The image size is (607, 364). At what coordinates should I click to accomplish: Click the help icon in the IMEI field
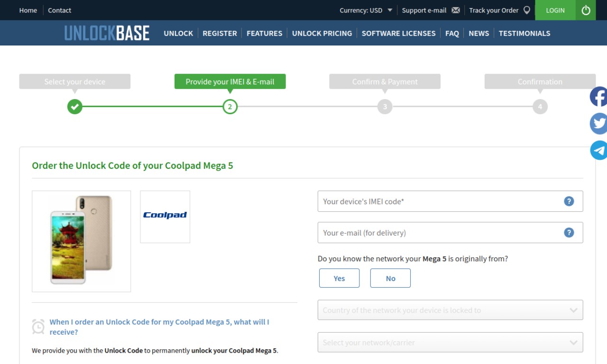point(569,201)
